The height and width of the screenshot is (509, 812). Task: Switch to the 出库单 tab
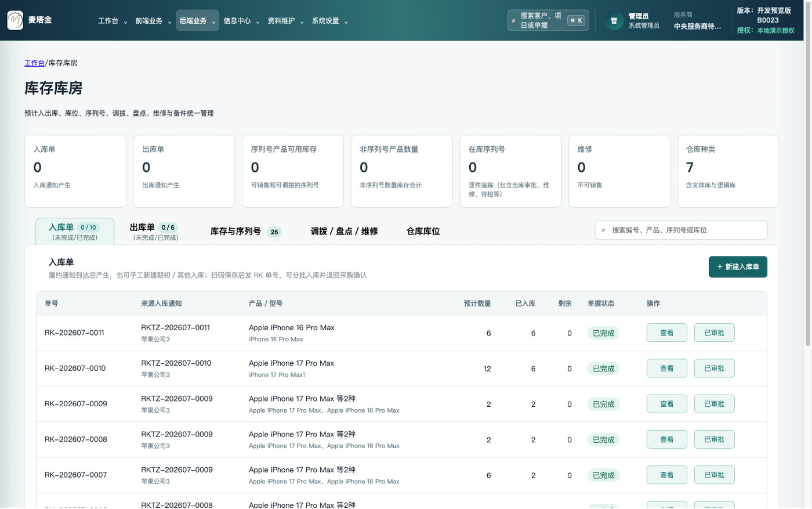(155, 232)
